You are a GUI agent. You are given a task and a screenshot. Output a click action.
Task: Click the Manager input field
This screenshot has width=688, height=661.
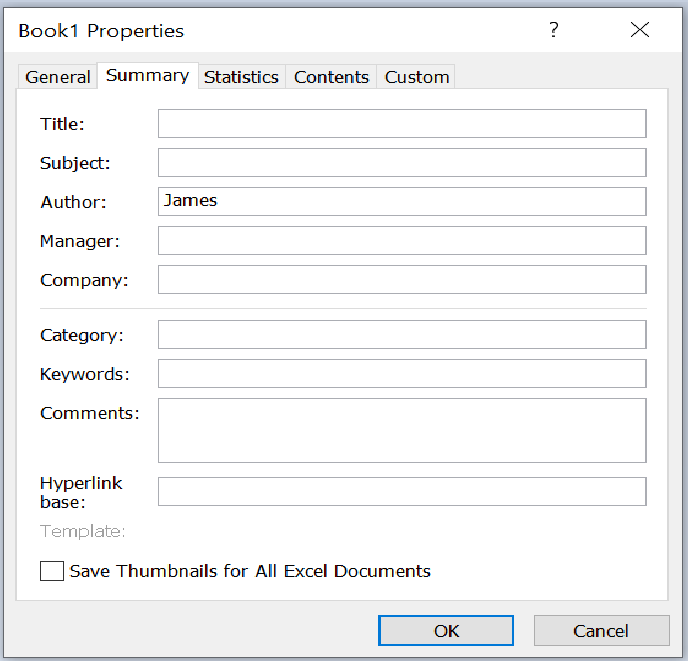click(402, 241)
